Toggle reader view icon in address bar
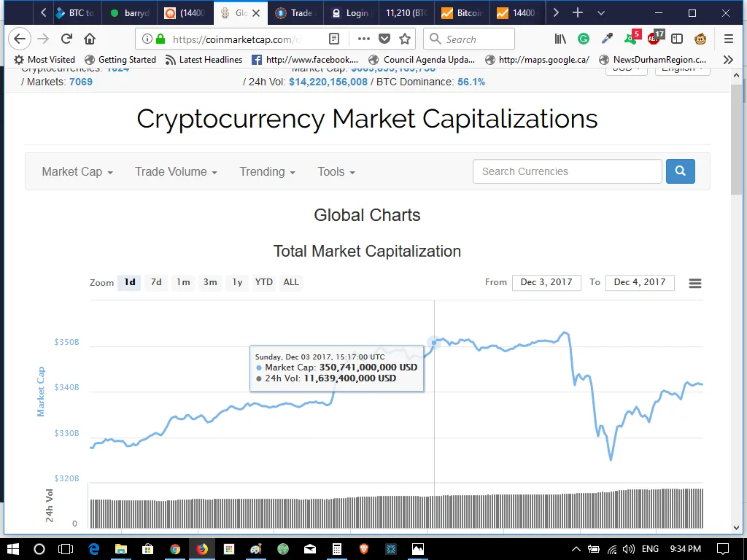747x560 pixels. tap(334, 39)
